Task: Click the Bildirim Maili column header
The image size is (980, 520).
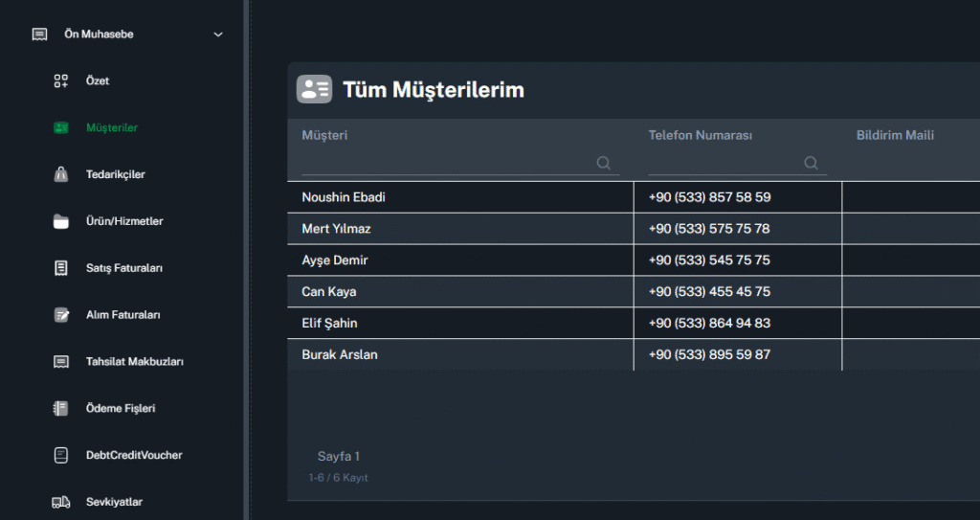Action: tap(895, 135)
